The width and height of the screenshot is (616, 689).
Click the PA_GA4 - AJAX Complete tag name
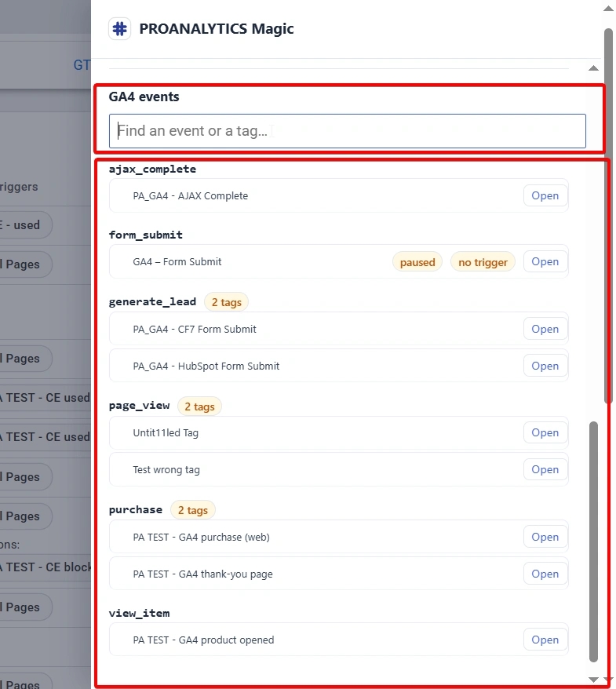[x=190, y=196]
